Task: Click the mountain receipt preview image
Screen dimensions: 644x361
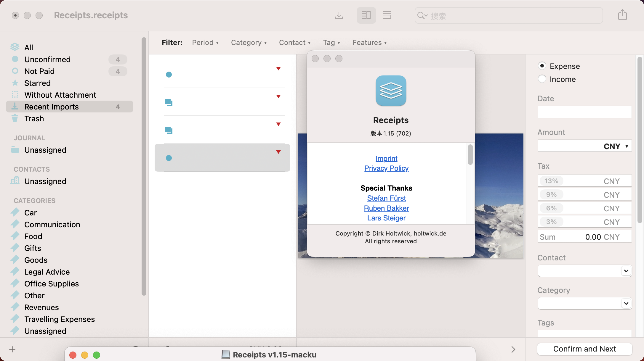Action: pyautogui.click(x=499, y=196)
